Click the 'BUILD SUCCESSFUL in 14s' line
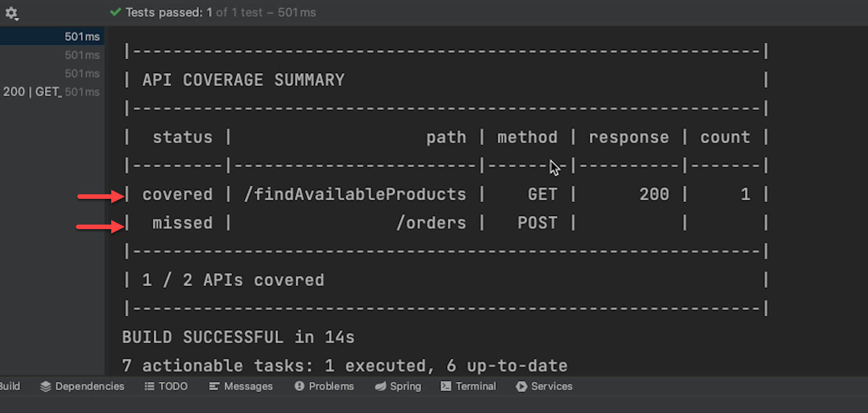This screenshot has height=413, width=868. pyautogui.click(x=238, y=337)
